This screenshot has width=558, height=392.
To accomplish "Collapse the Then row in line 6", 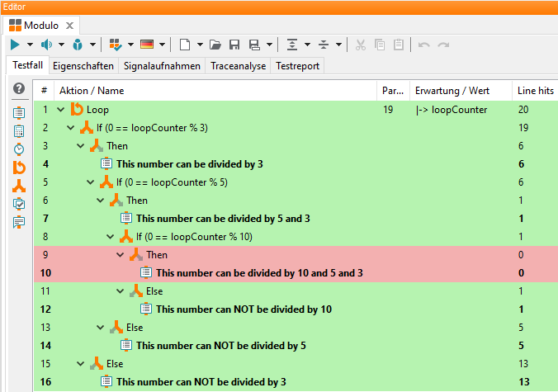I will [x=101, y=201].
